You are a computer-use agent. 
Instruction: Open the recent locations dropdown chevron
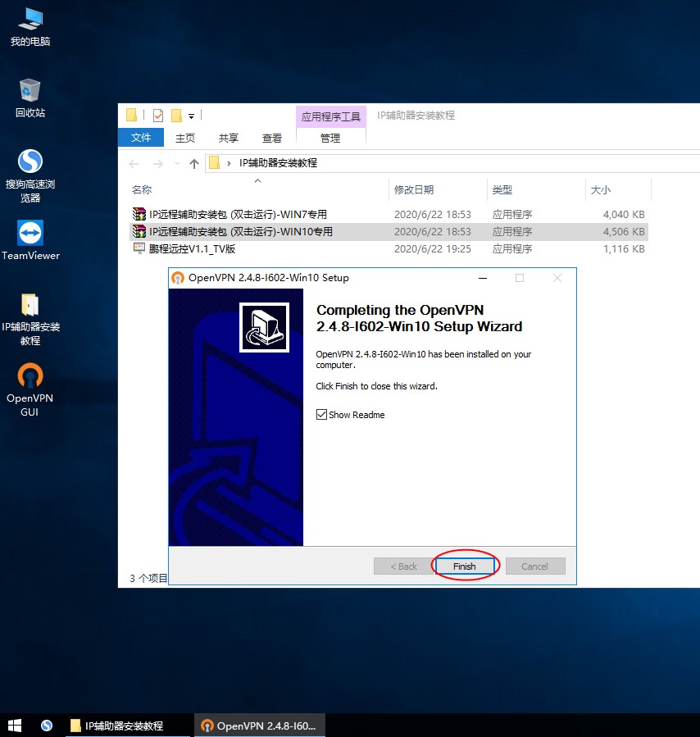coord(177,164)
